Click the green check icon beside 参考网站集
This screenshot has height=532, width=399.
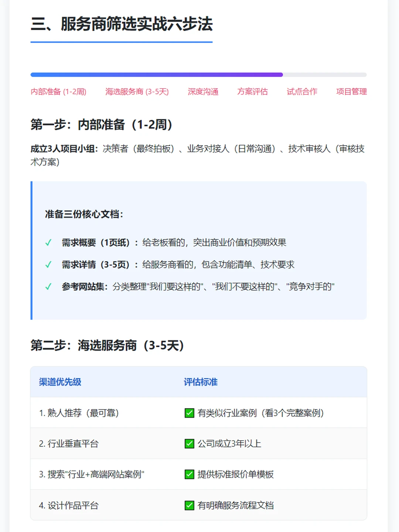tap(48, 287)
